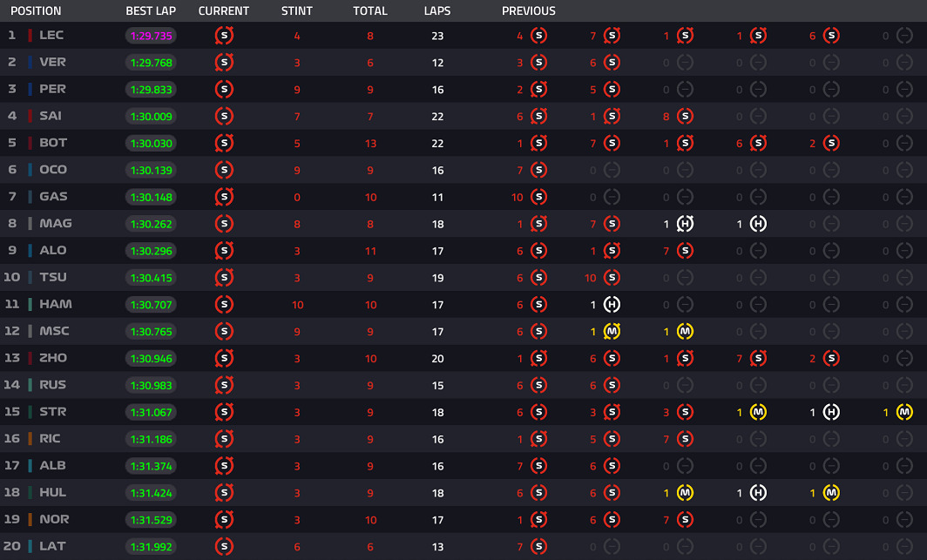Click GAS's current soft tyre icon

click(224, 197)
